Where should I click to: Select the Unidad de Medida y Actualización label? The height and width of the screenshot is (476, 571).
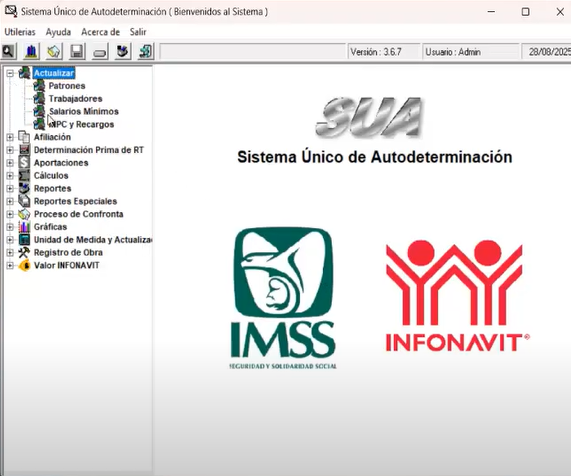[x=93, y=239]
